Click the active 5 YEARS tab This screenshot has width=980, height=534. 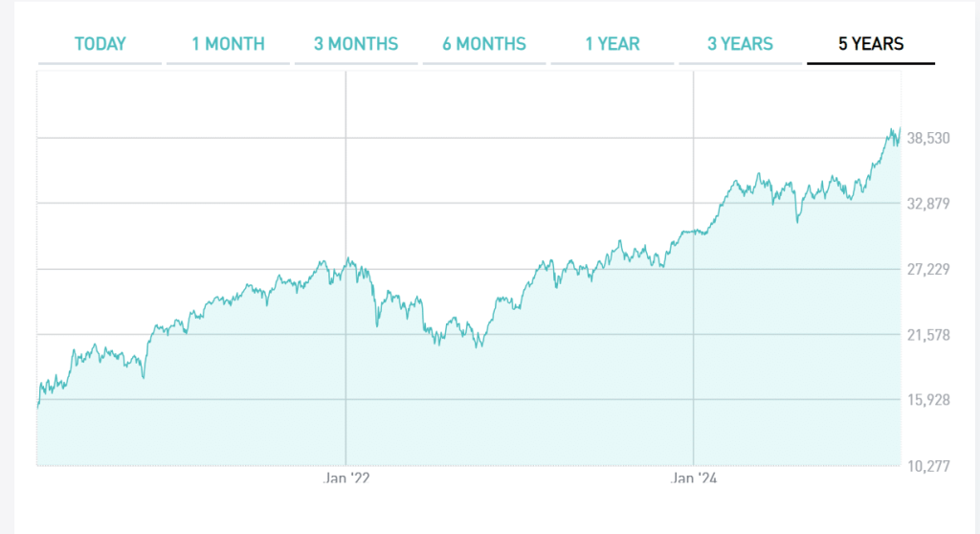click(x=870, y=44)
